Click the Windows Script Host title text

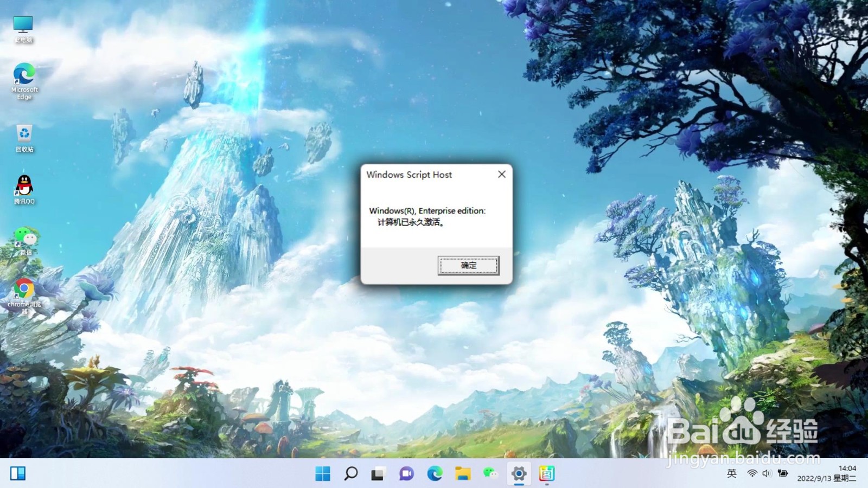click(x=409, y=175)
